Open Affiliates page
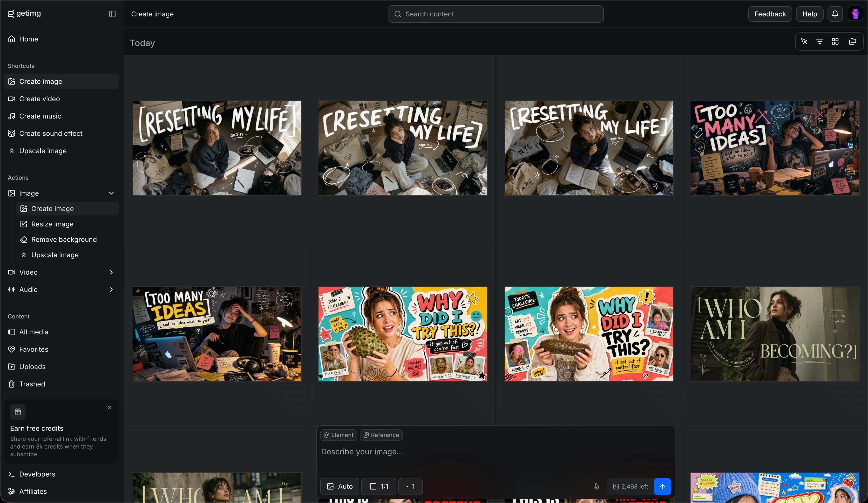Viewport: 868px width, 503px height. 62,491
